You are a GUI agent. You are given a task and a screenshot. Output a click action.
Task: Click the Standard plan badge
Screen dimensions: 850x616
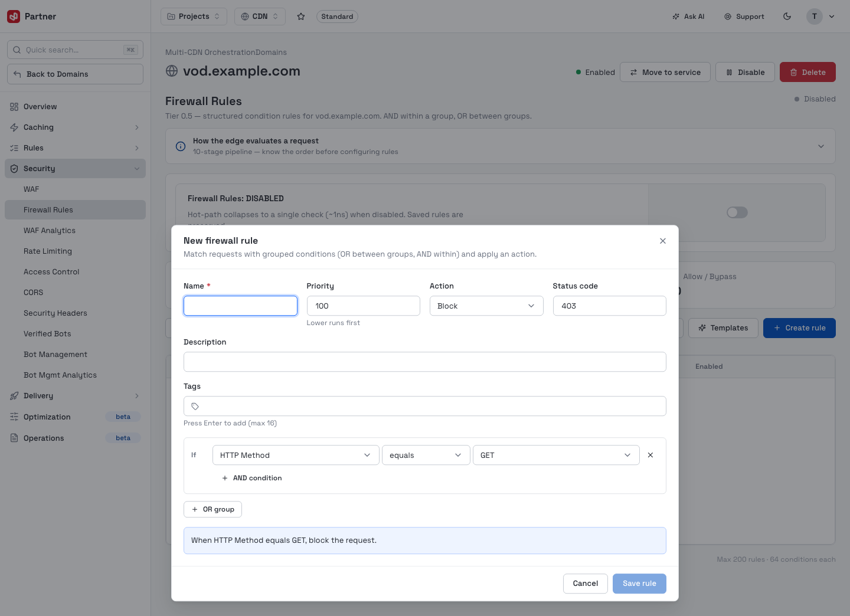point(337,17)
